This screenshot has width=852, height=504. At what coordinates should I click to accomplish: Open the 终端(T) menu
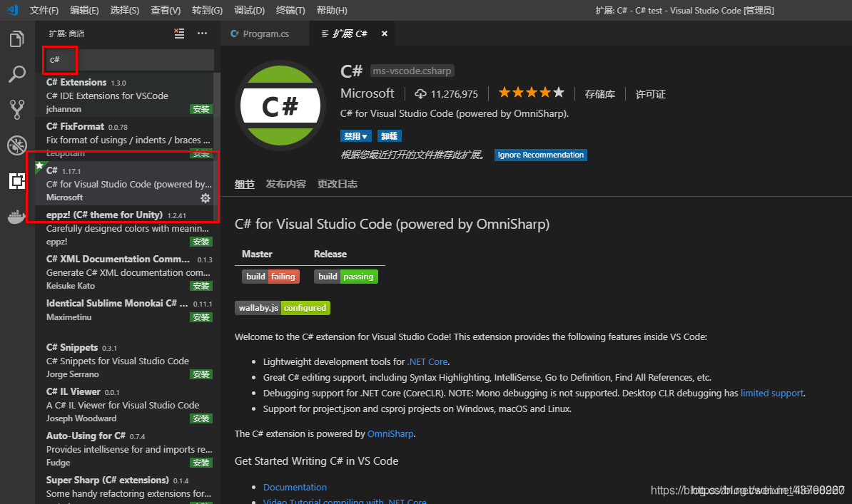pos(290,10)
